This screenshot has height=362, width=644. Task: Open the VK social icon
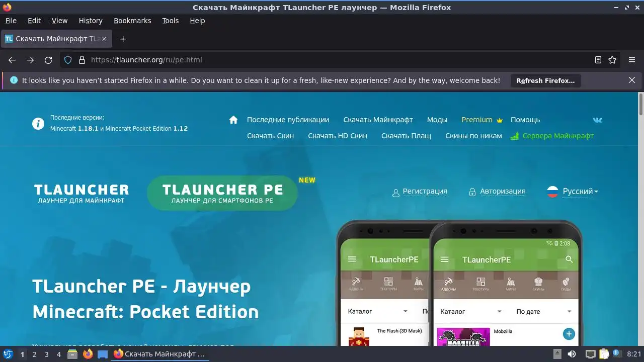click(597, 120)
